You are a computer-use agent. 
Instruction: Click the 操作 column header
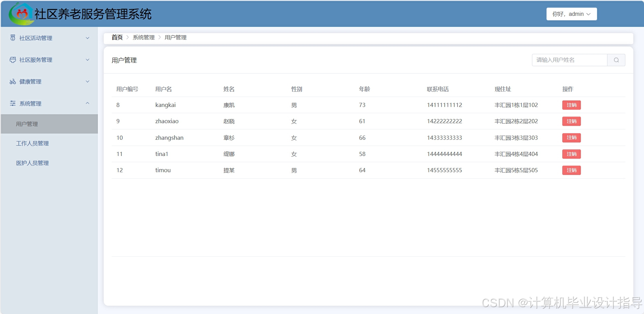pyautogui.click(x=568, y=89)
